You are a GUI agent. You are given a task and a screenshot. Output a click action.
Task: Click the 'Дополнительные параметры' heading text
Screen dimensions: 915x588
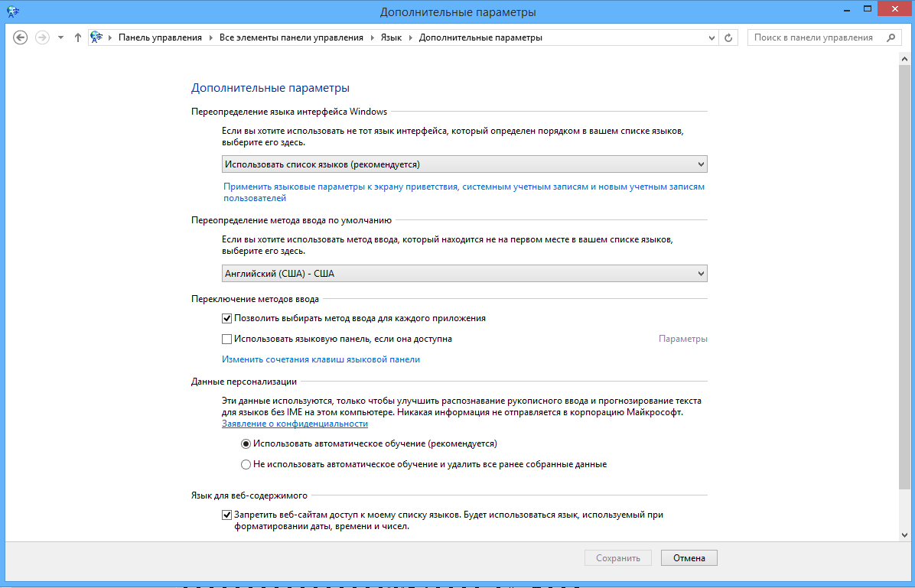pyautogui.click(x=270, y=88)
